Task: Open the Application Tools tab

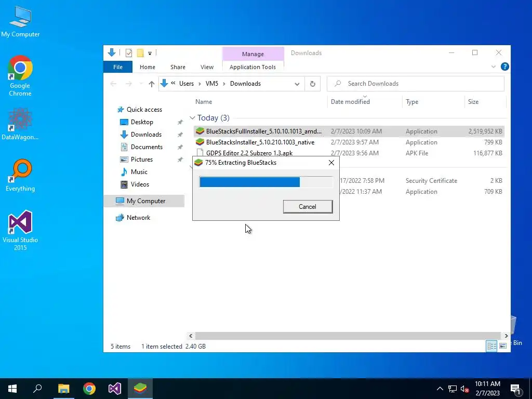Action: pyautogui.click(x=252, y=67)
